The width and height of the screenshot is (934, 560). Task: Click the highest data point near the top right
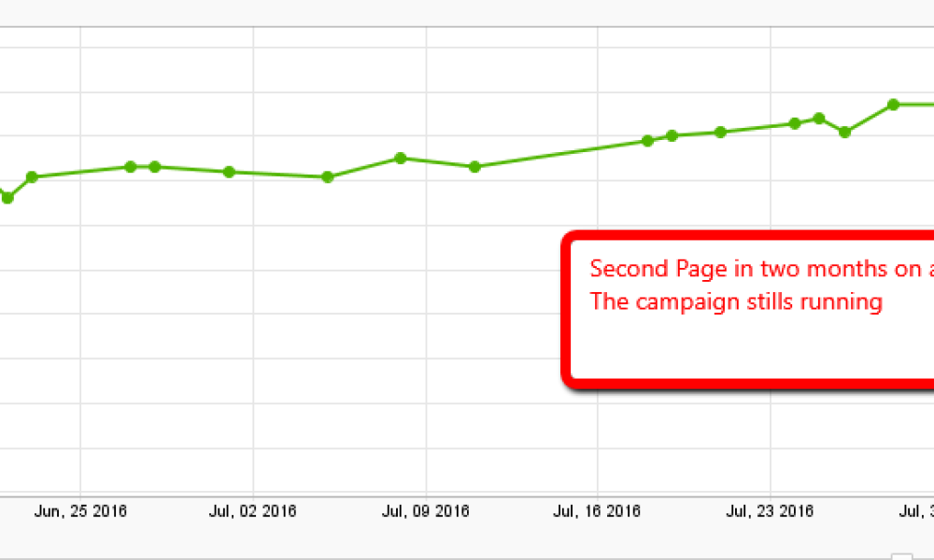point(892,105)
